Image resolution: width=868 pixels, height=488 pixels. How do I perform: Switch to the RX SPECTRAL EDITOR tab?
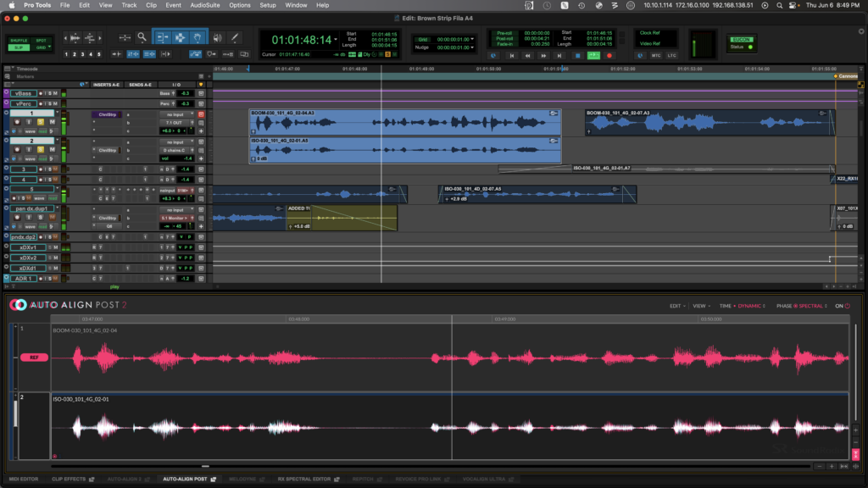(x=309, y=480)
